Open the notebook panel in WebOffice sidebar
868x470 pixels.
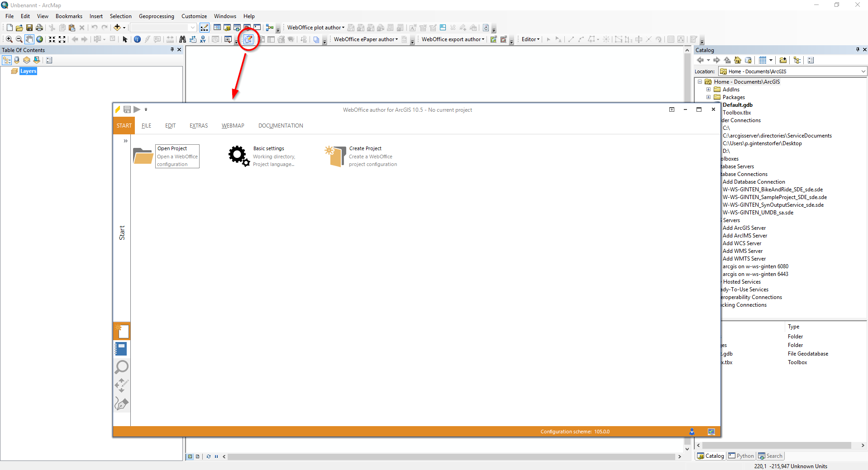(121, 349)
